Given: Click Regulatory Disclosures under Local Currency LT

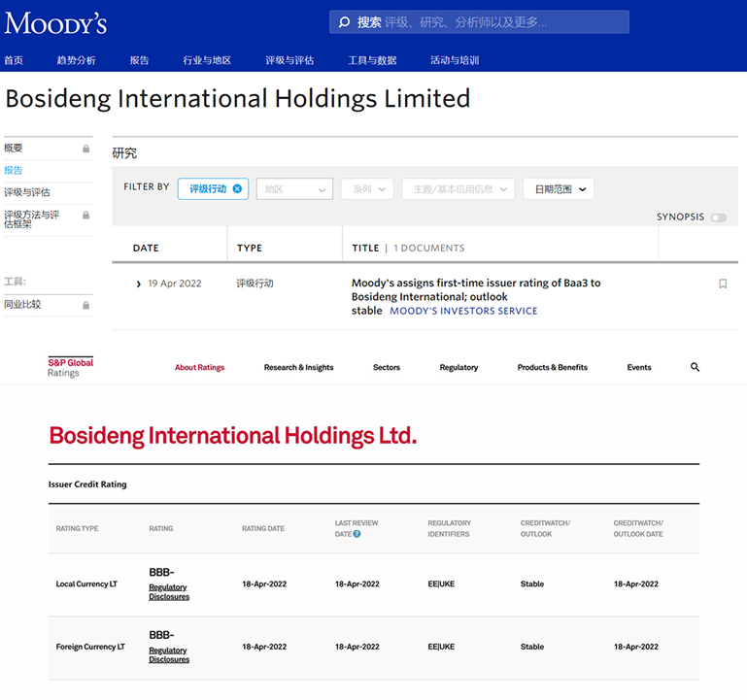Looking at the screenshot, I should point(169,592).
